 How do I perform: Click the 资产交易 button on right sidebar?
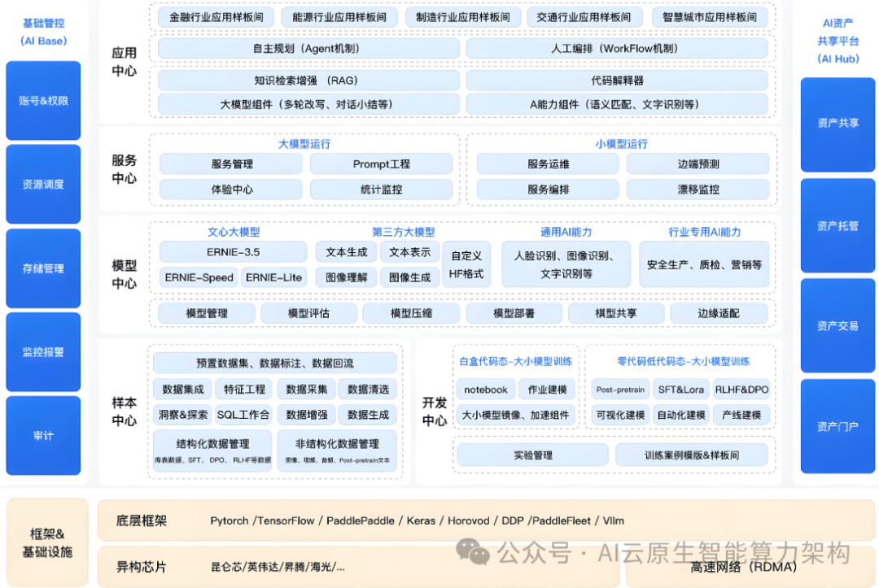point(837,324)
